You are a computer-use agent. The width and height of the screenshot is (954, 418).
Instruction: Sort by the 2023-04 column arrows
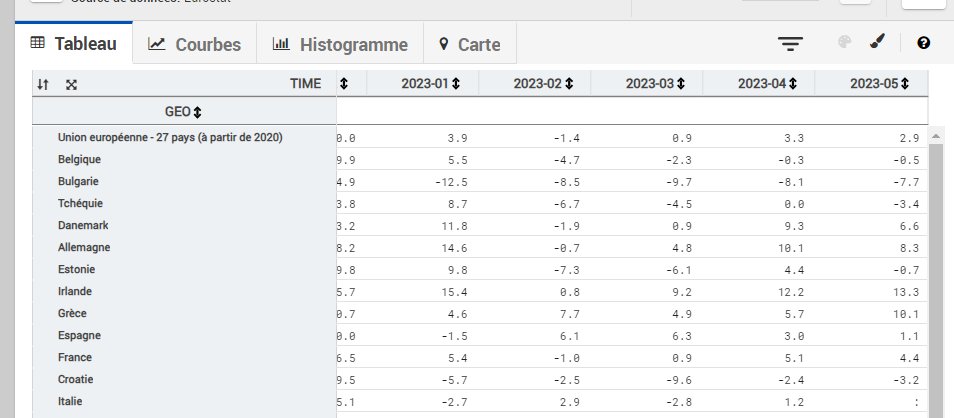tap(792, 84)
